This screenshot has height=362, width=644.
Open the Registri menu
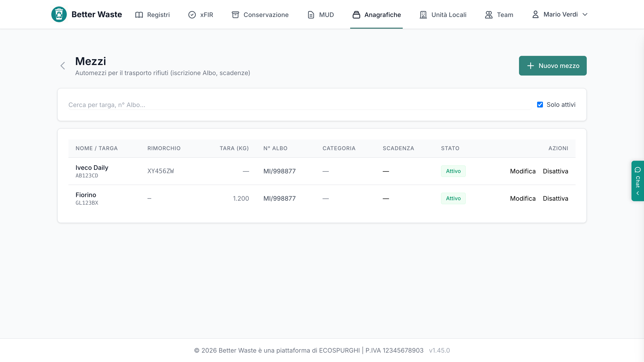click(153, 15)
